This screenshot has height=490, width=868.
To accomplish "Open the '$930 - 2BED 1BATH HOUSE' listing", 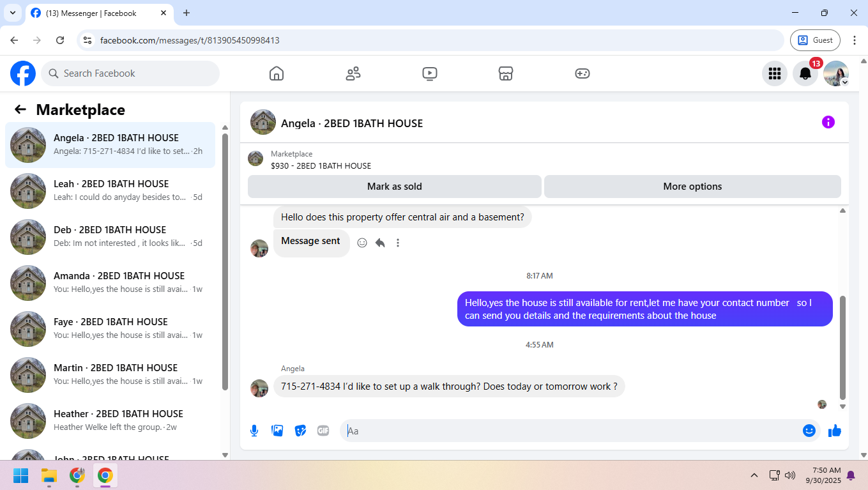I will [x=321, y=165].
